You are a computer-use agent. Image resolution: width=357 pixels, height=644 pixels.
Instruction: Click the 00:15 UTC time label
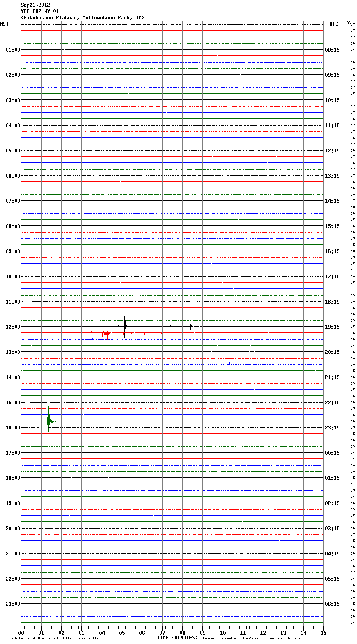pos(332,453)
